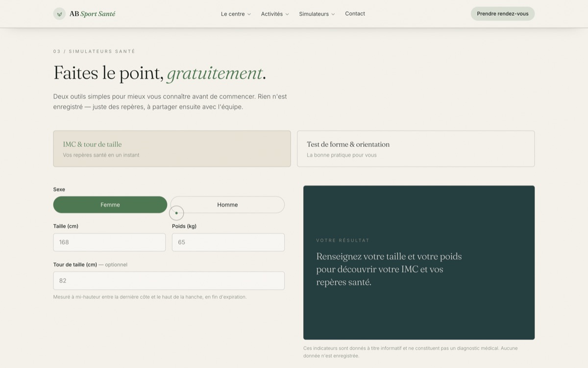Open the Activités dropdown menu
The height and width of the screenshot is (368, 588).
point(275,14)
